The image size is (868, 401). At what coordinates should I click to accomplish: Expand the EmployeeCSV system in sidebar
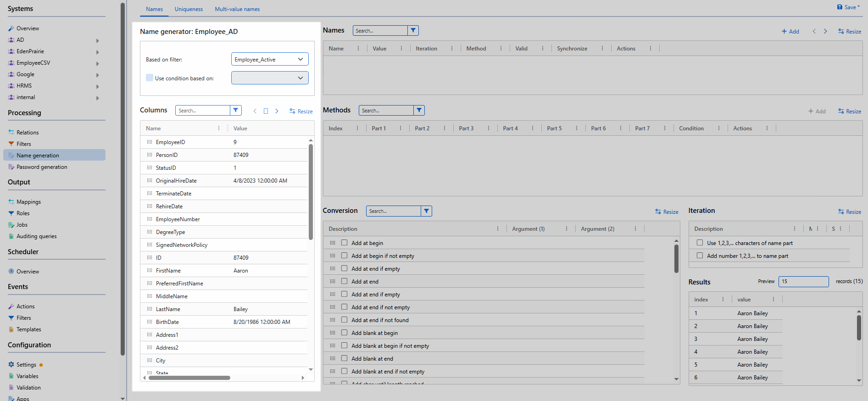click(x=97, y=63)
